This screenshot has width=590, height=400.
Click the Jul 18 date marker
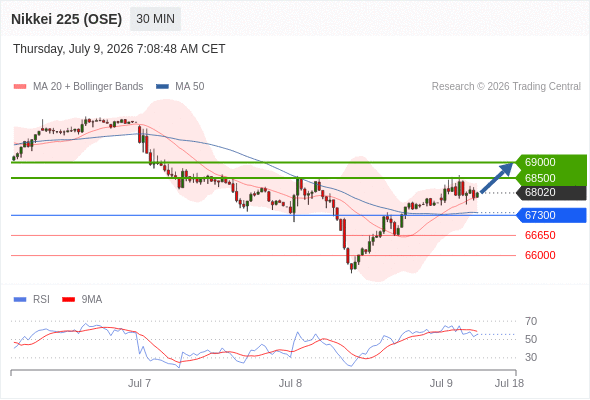[509, 383]
